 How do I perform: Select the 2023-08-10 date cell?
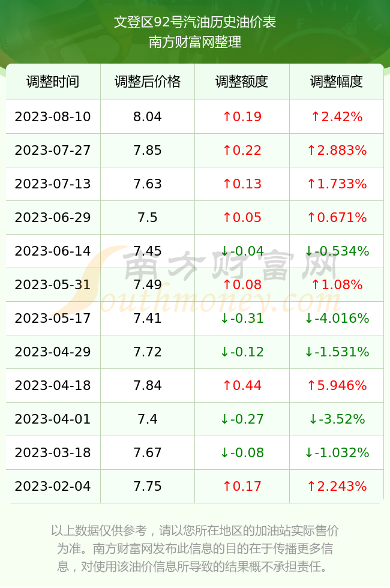pyautogui.click(x=53, y=116)
